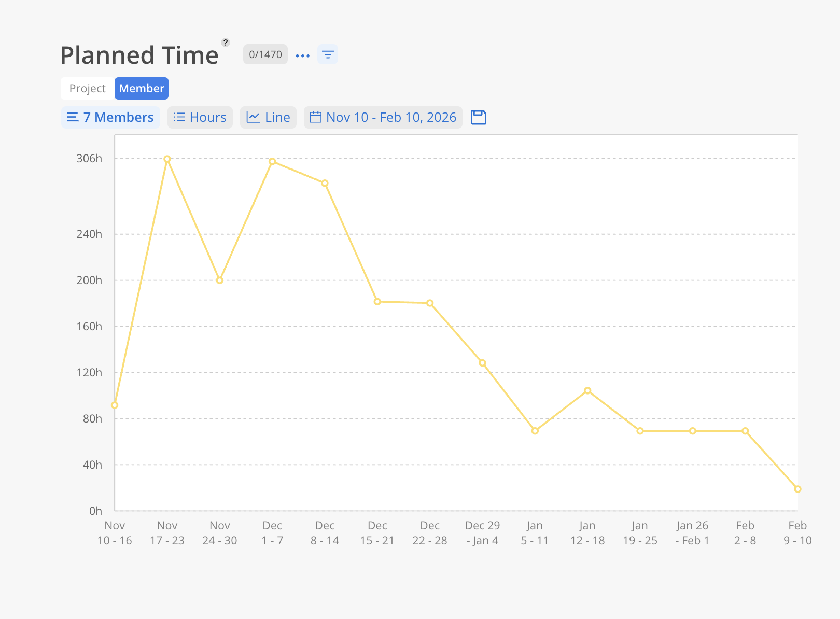Click the Nov 24 - 30 data point
The height and width of the screenshot is (619, 840).
(220, 280)
